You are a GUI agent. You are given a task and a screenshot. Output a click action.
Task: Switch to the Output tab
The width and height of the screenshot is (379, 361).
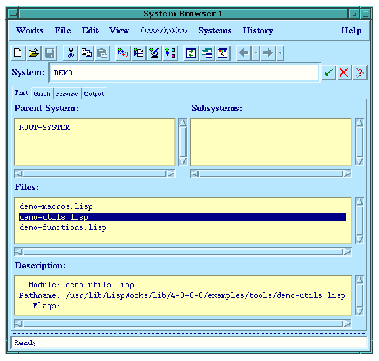[x=94, y=94]
